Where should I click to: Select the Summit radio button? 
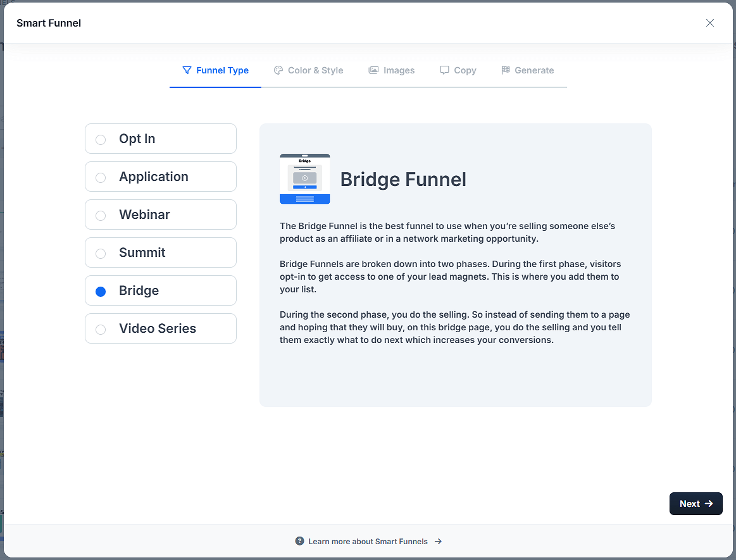(101, 254)
